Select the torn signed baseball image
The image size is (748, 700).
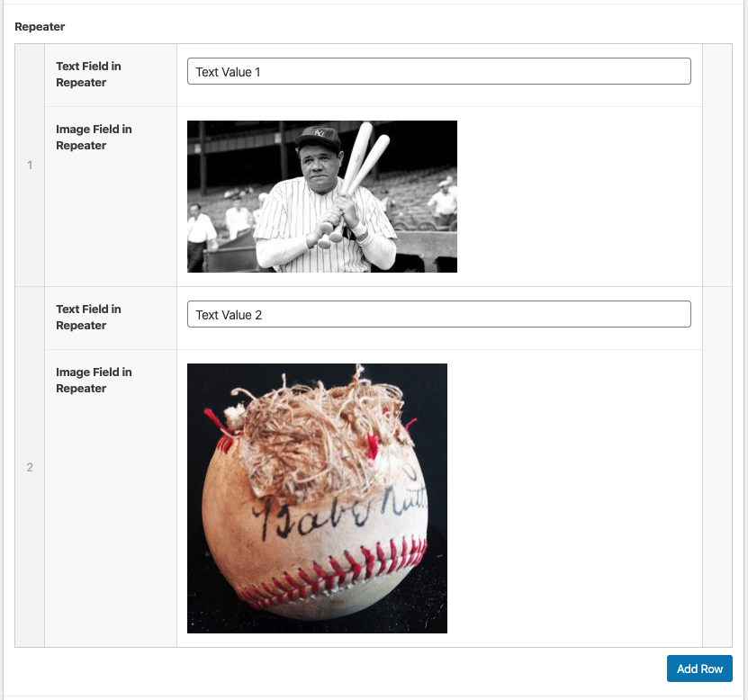[317, 498]
